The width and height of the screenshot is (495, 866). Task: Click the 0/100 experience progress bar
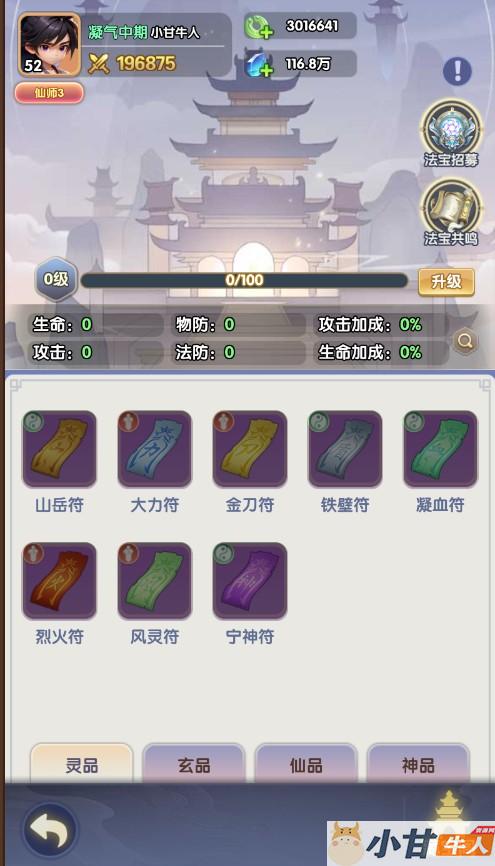244,281
